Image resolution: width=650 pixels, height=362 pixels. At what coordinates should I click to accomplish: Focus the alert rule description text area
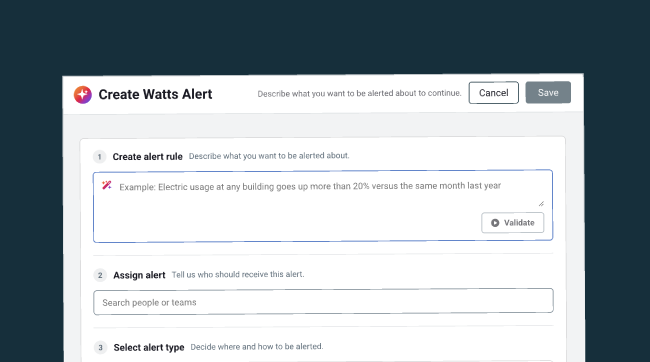(x=323, y=206)
